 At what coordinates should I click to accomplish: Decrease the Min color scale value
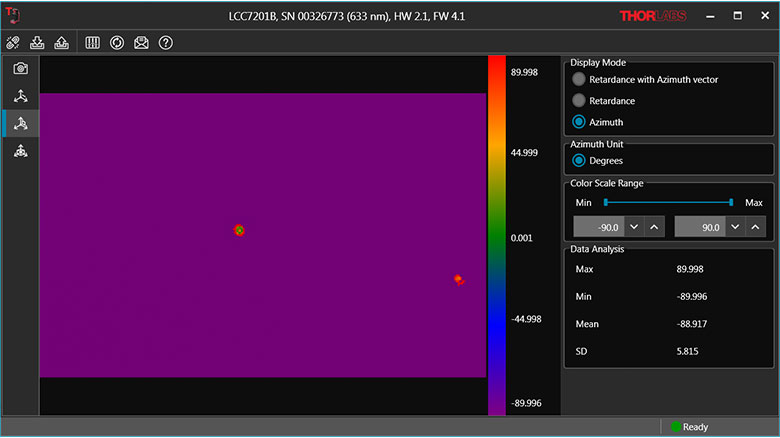click(x=636, y=227)
